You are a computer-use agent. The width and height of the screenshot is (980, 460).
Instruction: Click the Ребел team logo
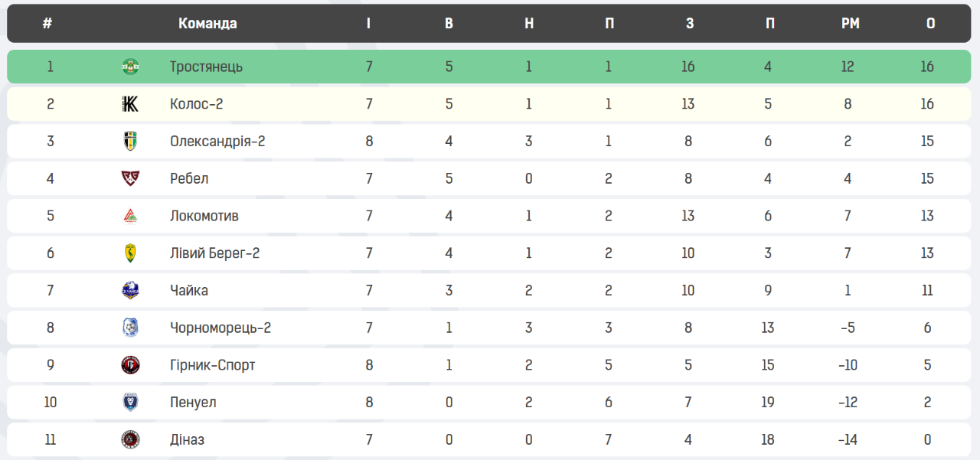(131, 178)
